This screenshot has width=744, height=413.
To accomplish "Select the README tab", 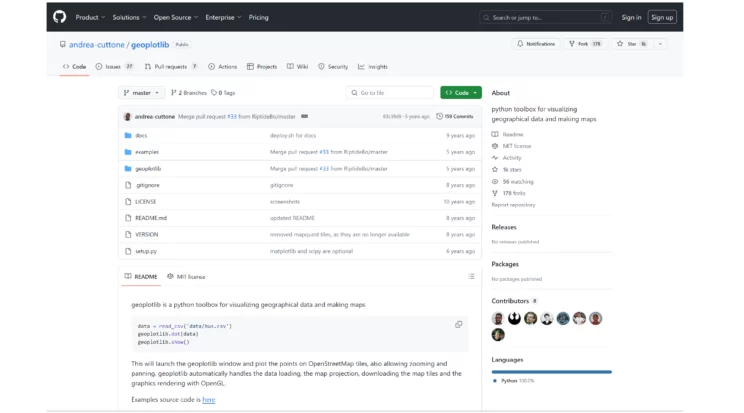I will 141,276.
